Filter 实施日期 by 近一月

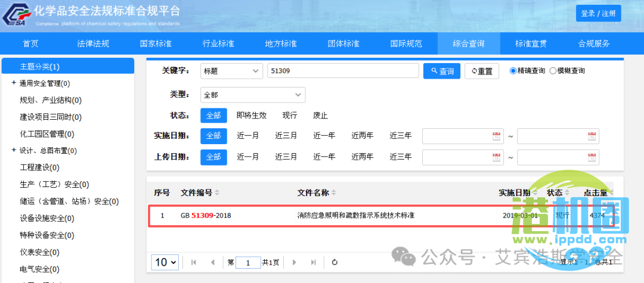(248, 136)
